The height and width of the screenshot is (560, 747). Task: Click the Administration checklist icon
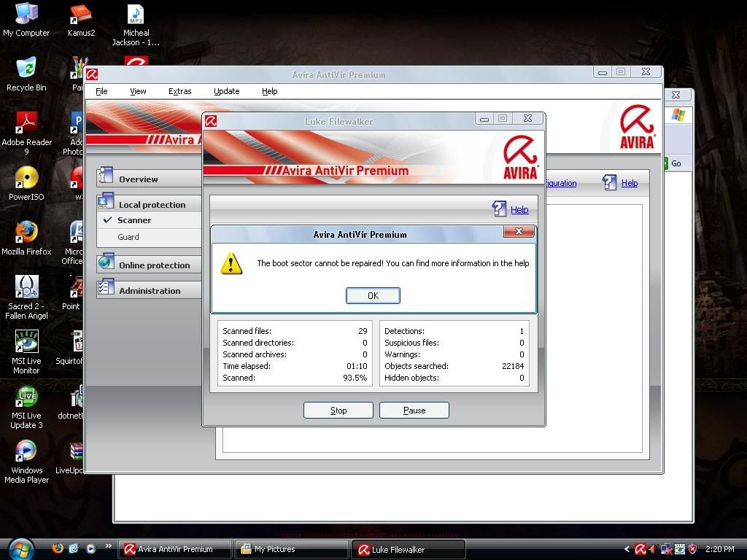tap(105, 287)
